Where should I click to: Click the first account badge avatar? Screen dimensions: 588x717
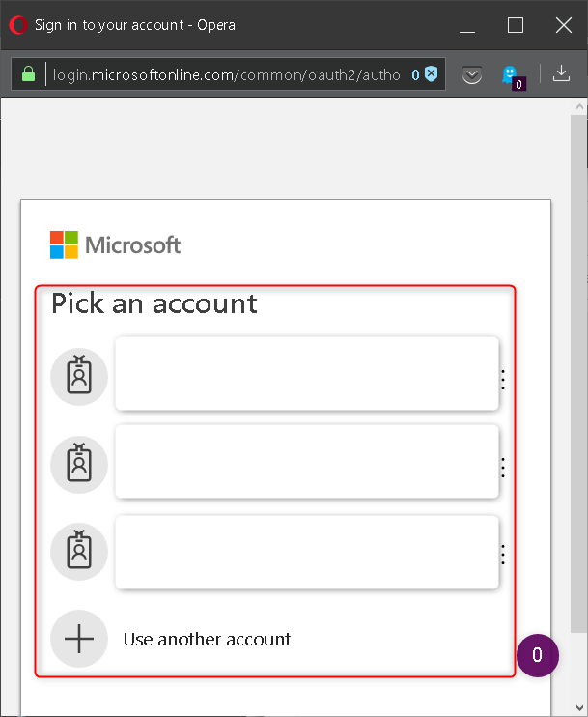pyautogui.click(x=79, y=377)
